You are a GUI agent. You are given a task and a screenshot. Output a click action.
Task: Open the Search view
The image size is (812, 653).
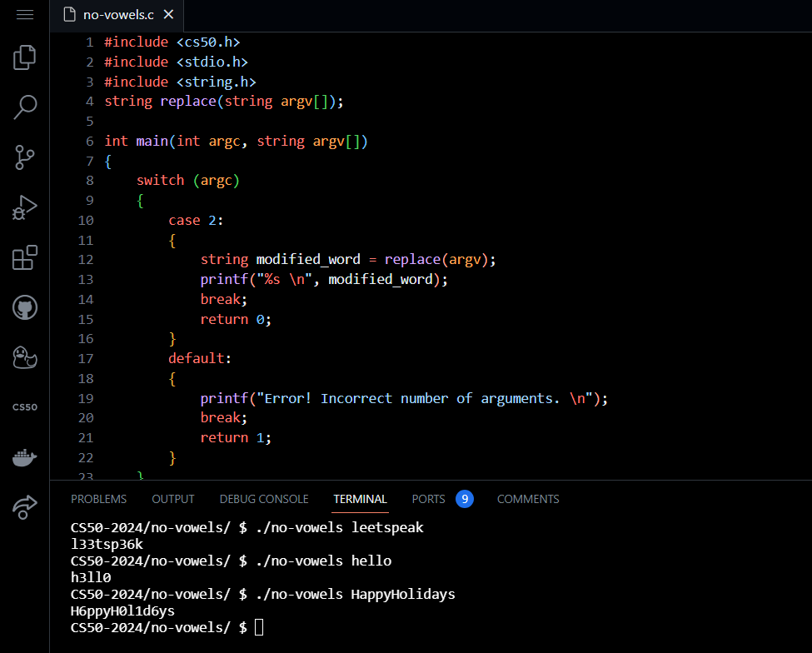click(x=25, y=107)
